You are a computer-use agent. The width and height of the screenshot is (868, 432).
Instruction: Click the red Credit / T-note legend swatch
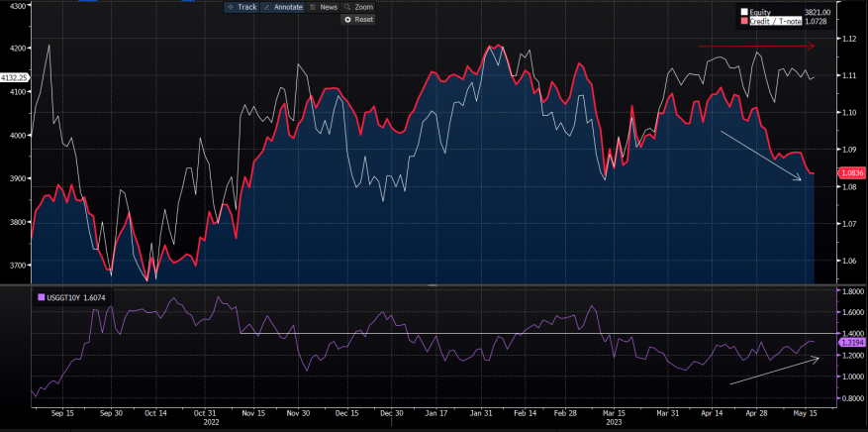745,20
